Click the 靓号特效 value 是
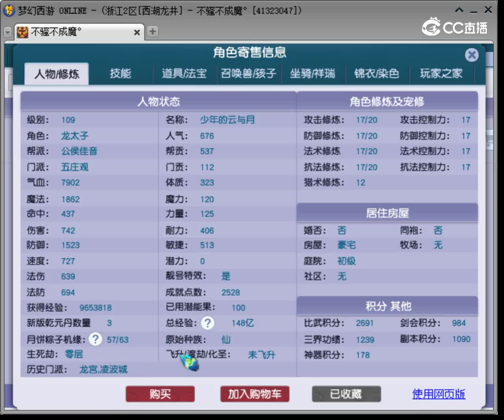Viewport: 504px width, 420px height. pos(226,276)
